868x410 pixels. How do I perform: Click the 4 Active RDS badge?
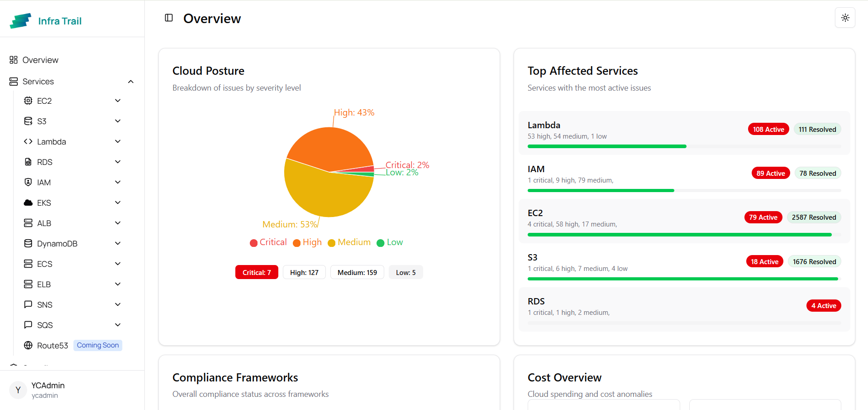coord(824,305)
